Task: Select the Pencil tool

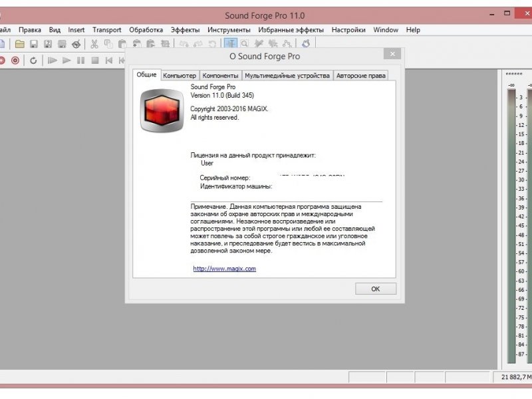Action: (x=259, y=43)
